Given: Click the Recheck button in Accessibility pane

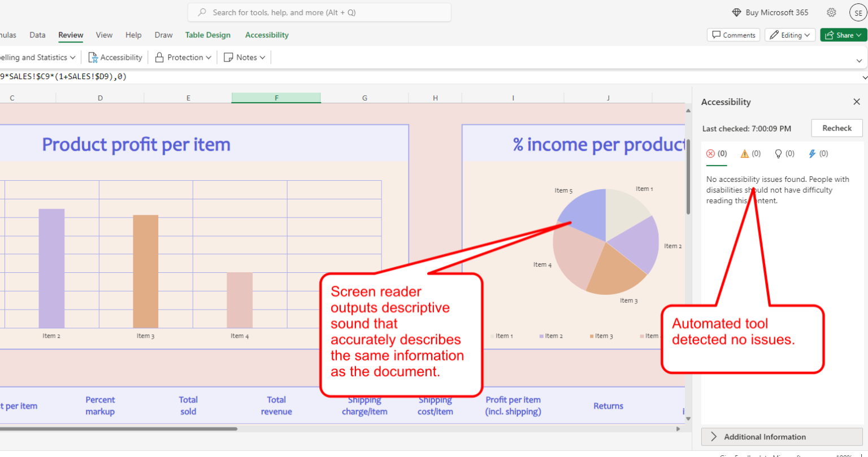Looking at the screenshot, I should tap(836, 128).
